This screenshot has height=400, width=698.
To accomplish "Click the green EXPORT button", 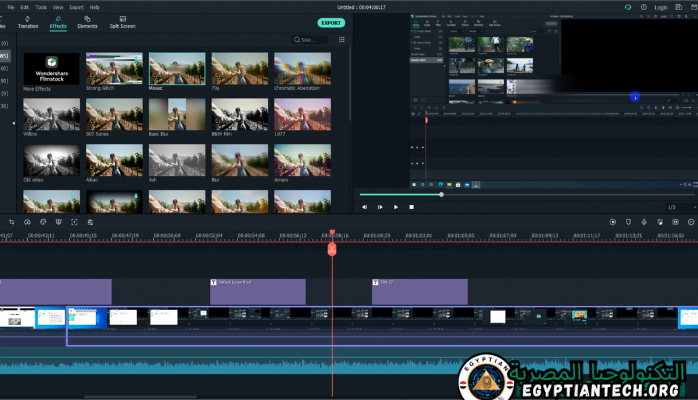I will (x=330, y=22).
